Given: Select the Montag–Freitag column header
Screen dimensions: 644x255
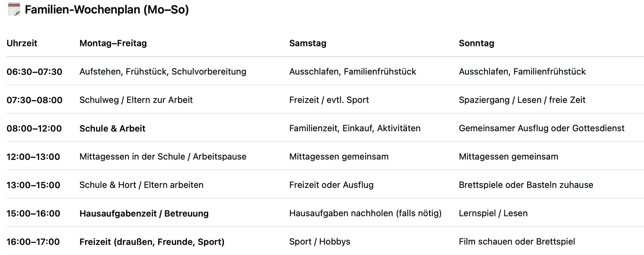Looking at the screenshot, I should [113, 43].
